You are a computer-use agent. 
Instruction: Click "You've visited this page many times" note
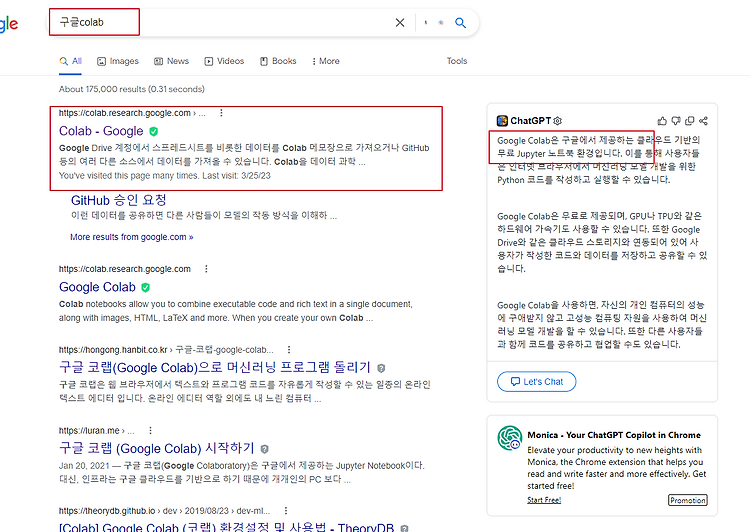165,176
